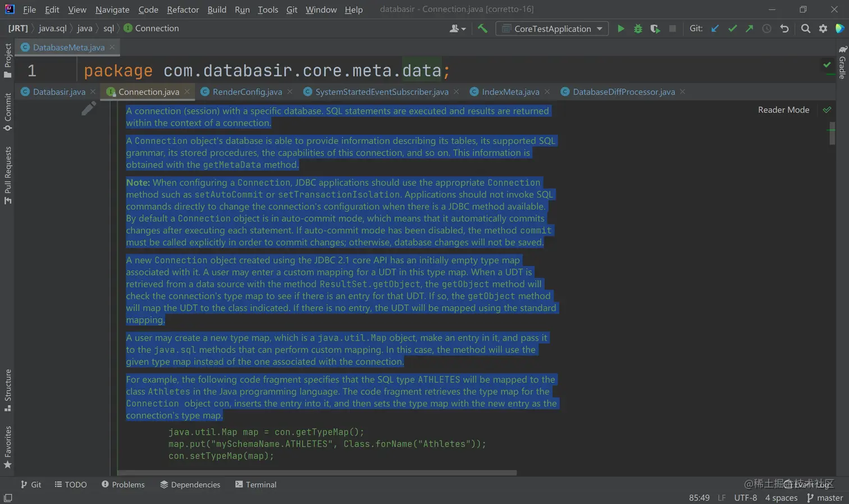Image resolution: width=849 pixels, height=504 pixels.
Task: Open the Commit tool window
Action: [x=7, y=112]
